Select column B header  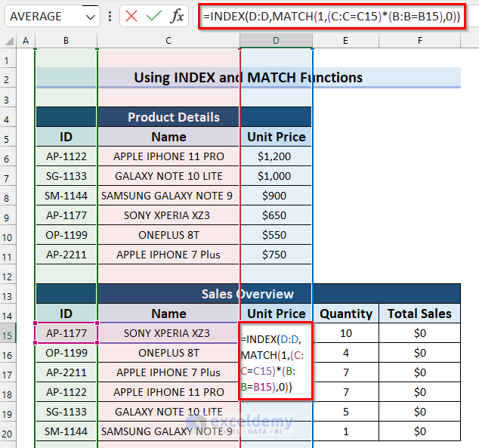[66, 41]
